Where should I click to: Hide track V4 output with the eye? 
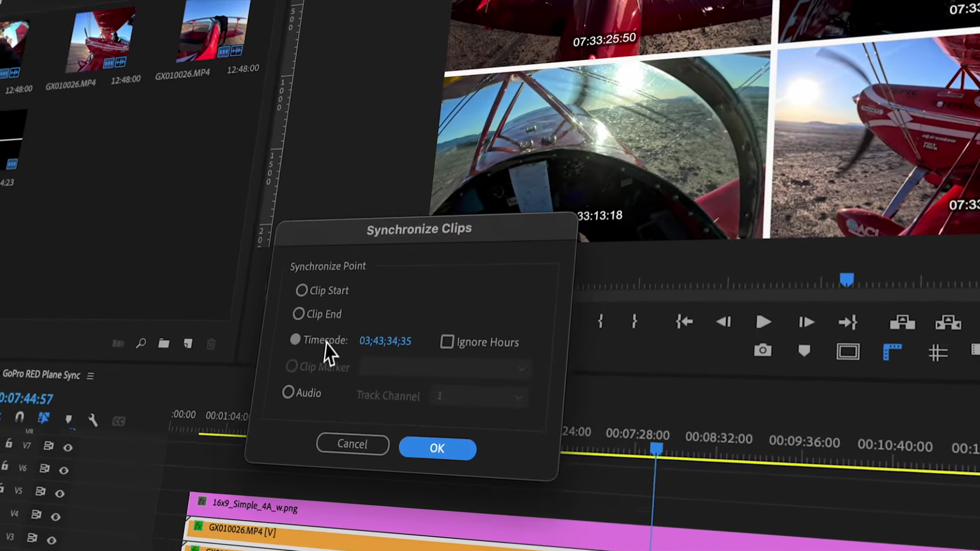pos(55,517)
